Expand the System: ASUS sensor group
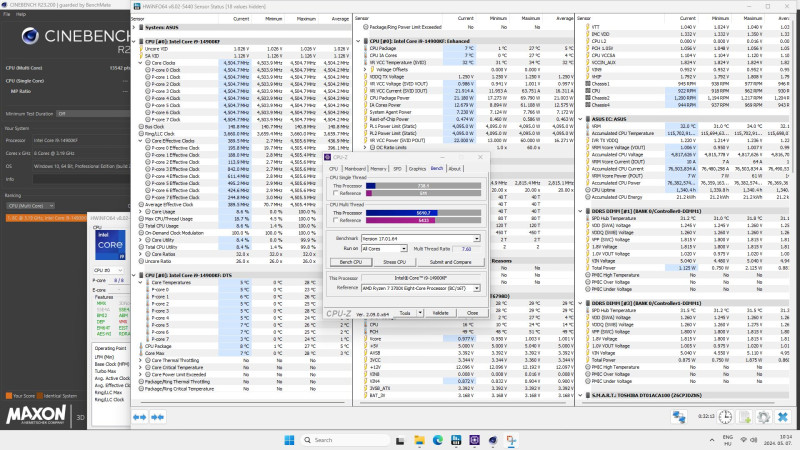This screenshot has width=800, height=450. (x=134, y=28)
